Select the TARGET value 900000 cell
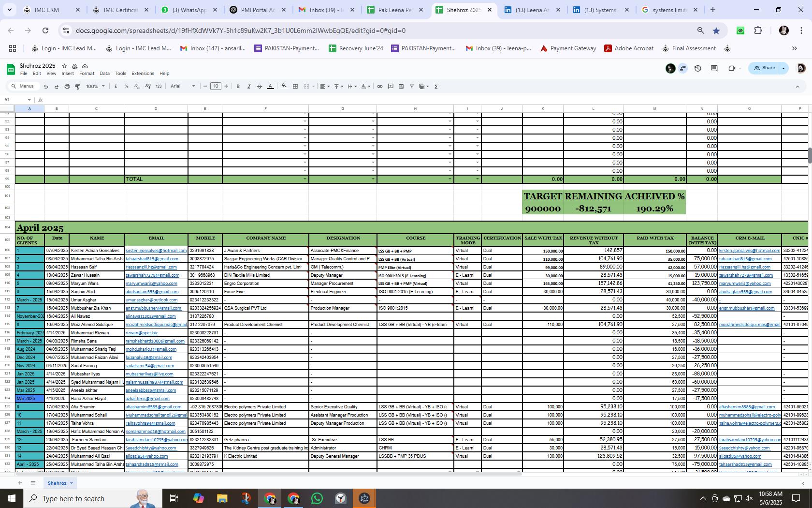Screen dimensions: 812x508 click(x=542, y=209)
